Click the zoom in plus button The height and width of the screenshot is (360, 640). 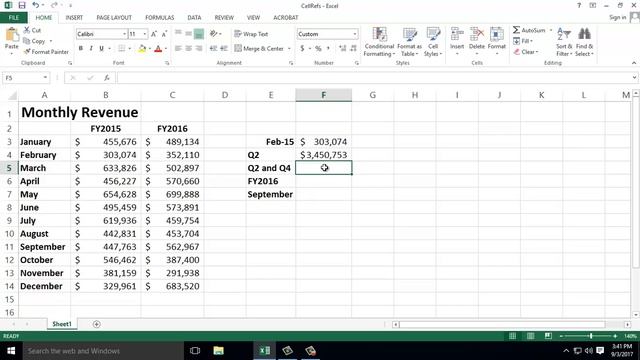pyautogui.click(x=615, y=336)
